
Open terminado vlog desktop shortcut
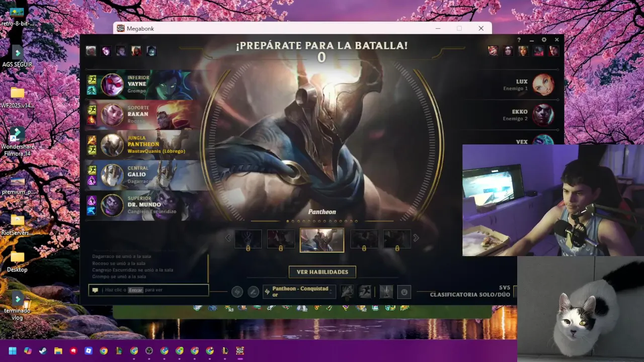click(x=17, y=305)
